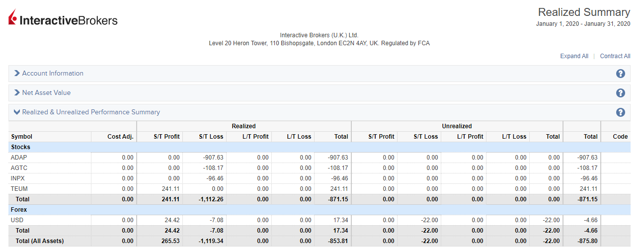Click the Stocks category header row
Image resolution: width=644 pixels, height=251 pixels.
pyautogui.click(x=21, y=147)
